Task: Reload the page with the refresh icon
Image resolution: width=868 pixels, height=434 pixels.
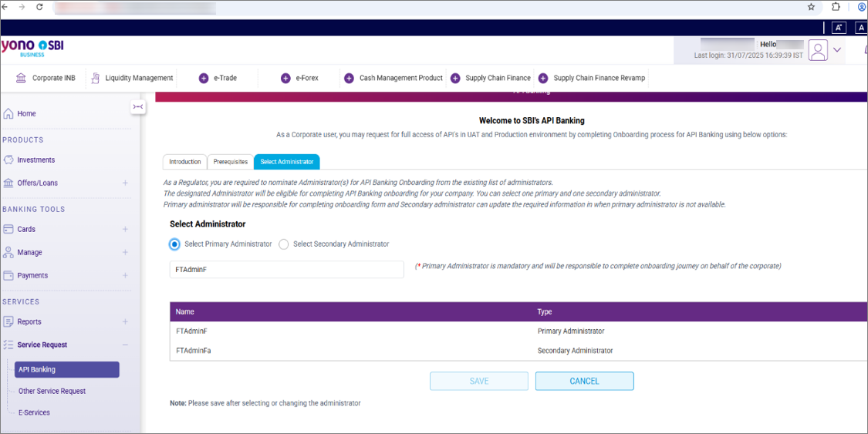Action: (39, 7)
